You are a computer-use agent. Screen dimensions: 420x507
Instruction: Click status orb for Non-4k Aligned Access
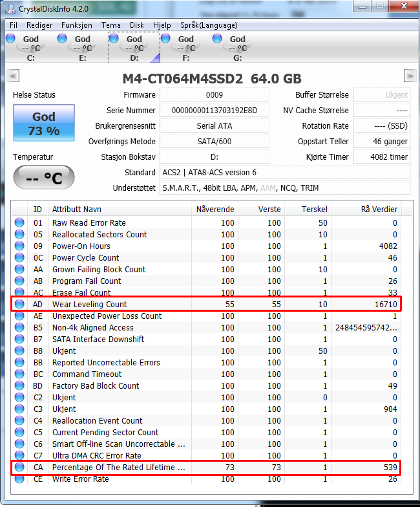(x=19, y=327)
